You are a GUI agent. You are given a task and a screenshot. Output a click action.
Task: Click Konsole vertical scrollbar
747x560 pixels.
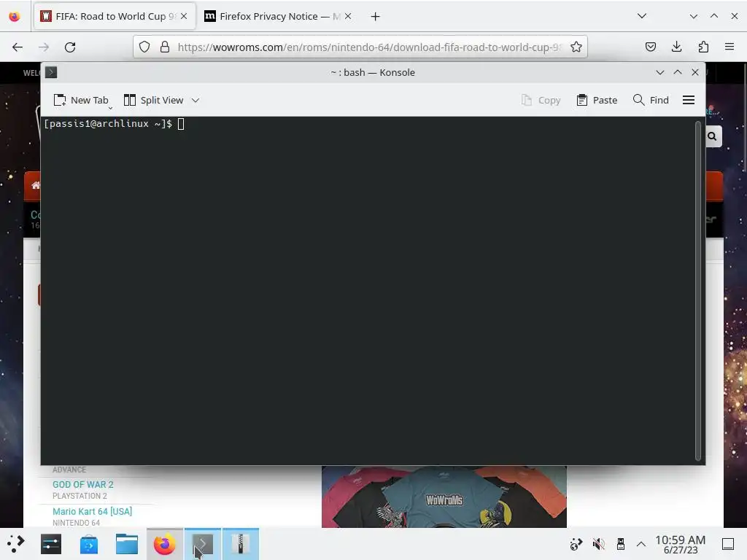(698, 290)
